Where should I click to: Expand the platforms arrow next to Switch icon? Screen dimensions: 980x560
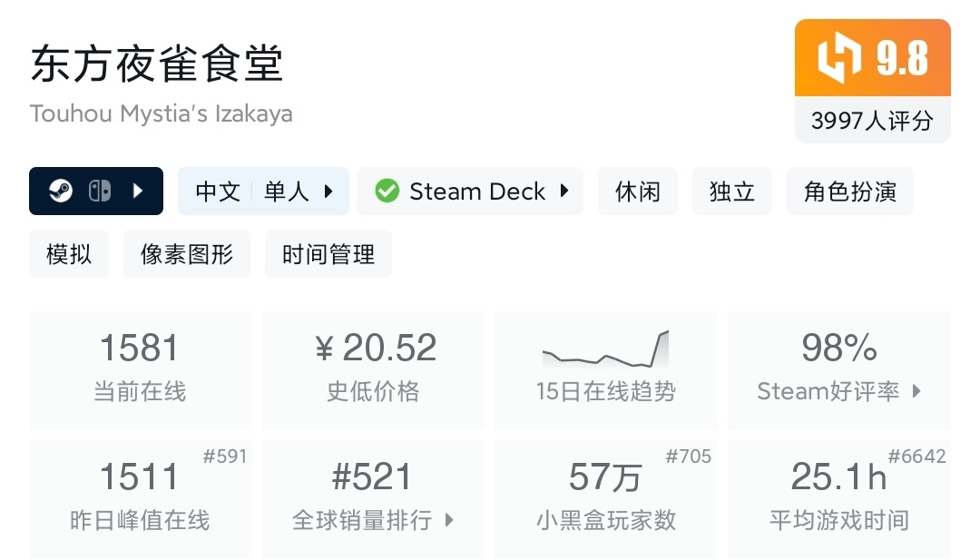point(138,192)
